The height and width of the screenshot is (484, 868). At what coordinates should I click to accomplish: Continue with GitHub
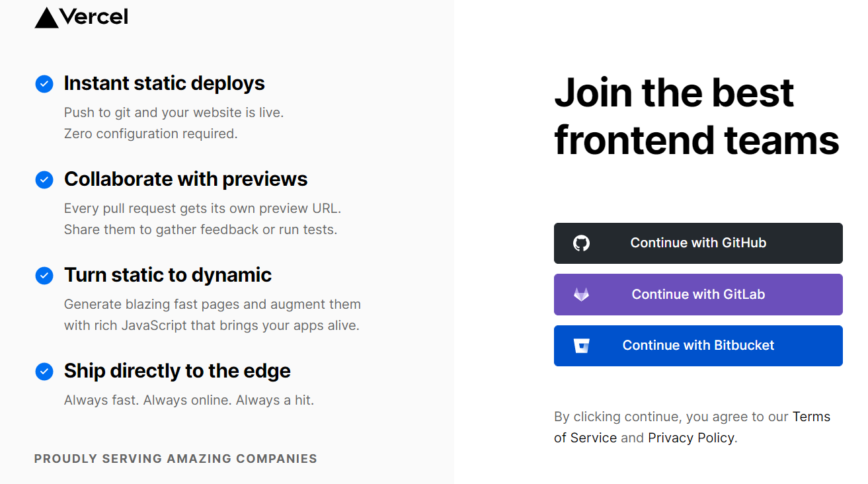[x=698, y=243]
